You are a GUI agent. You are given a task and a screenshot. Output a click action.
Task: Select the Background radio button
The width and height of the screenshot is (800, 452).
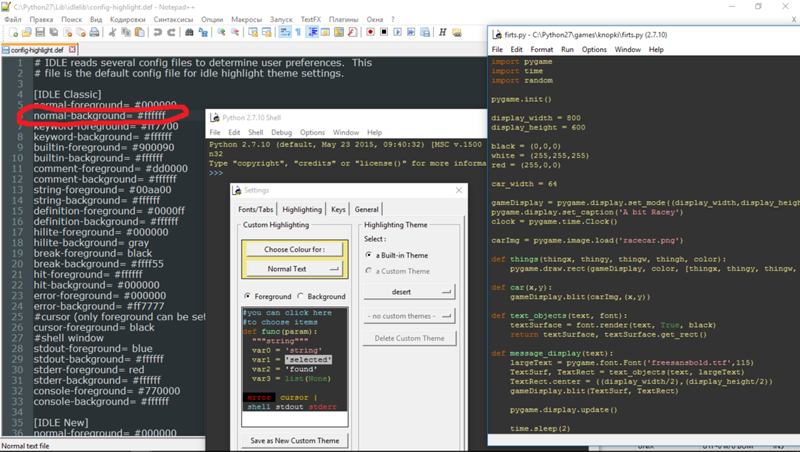(x=301, y=296)
